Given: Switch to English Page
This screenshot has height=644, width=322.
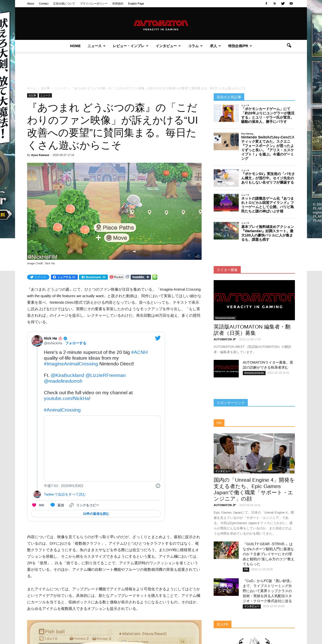Looking at the screenshot, I should pos(136,4).
